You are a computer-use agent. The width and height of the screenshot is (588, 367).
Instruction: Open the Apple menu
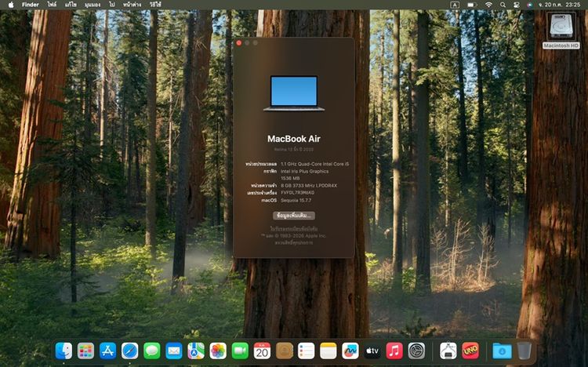tap(11, 5)
